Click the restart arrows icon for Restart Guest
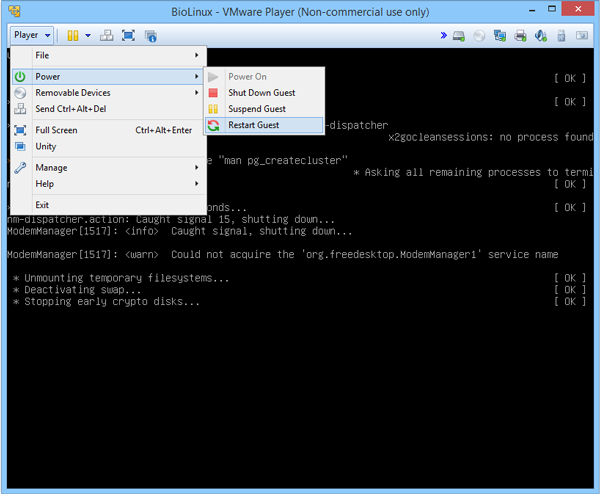Image resolution: width=600 pixels, height=494 pixels. click(214, 125)
